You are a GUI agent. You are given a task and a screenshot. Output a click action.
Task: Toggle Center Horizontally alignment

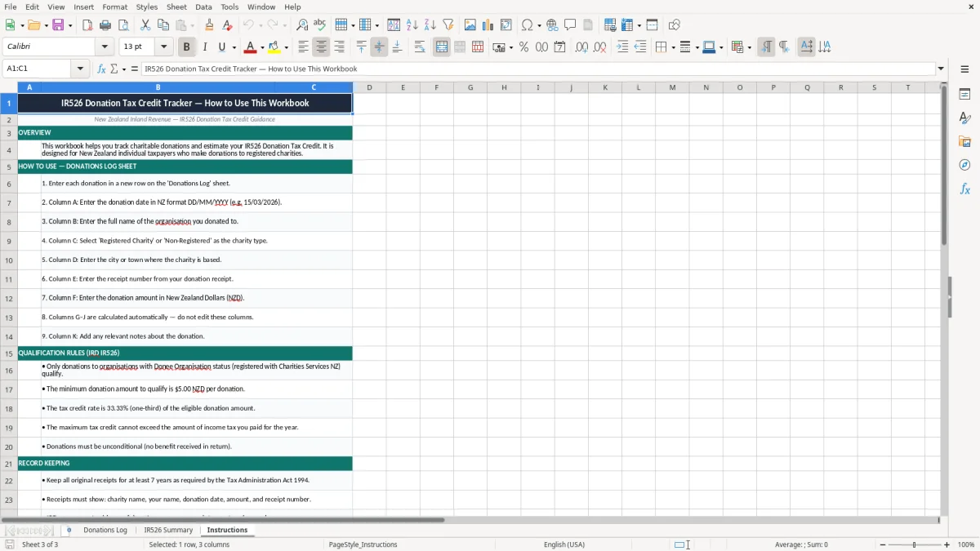click(x=321, y=47)
